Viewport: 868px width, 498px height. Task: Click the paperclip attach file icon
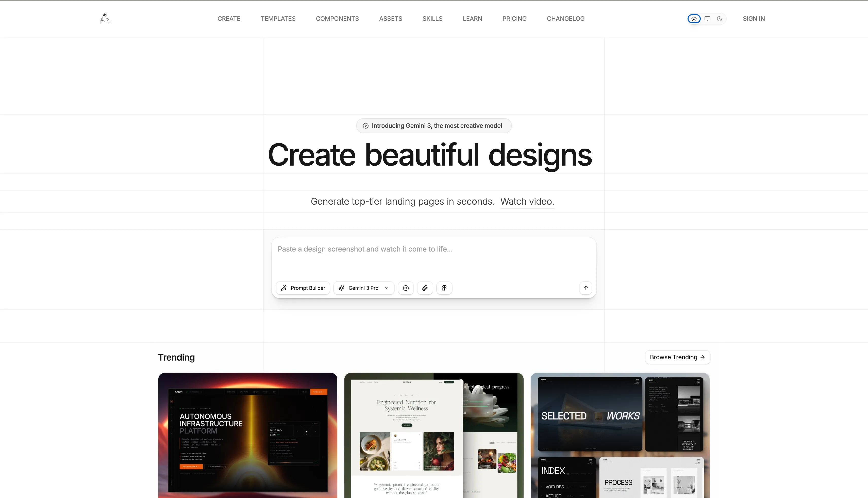tap(425, 288)
